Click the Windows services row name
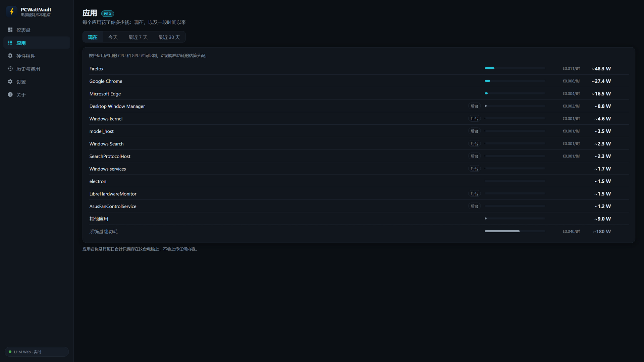 pyautogui.click(x=107, y=169)
